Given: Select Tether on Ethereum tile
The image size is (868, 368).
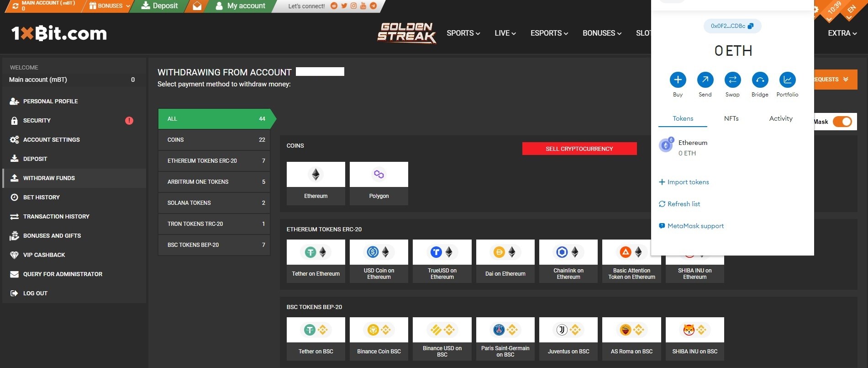Looking at the screenshot, I should coord(316,261).
